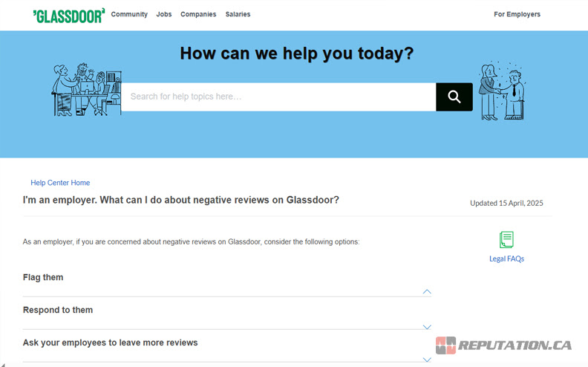Go to Help Center Home breadcrumb
The width and height of the screenshot is (588, 367).
pos(60,183)
